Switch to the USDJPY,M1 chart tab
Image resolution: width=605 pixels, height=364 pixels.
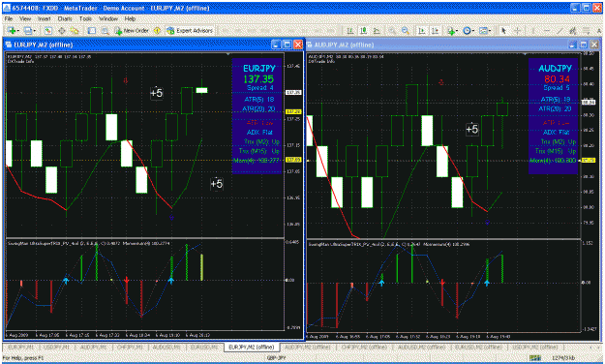point(56,347)
